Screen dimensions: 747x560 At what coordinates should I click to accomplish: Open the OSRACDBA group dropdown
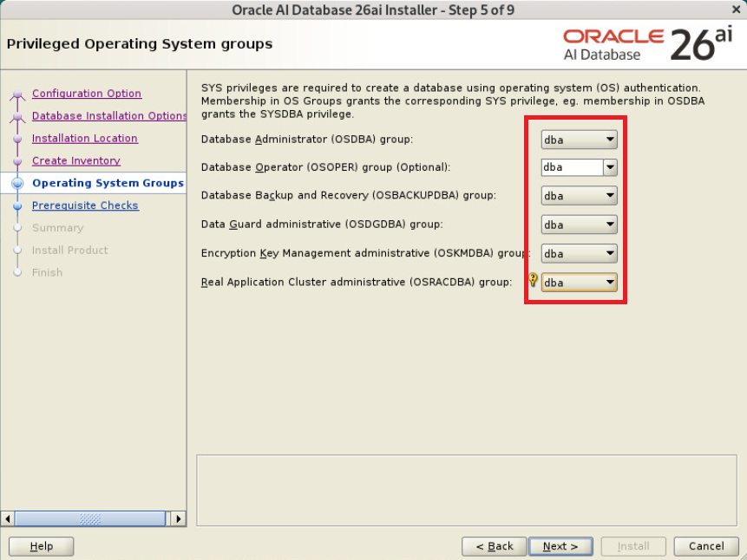click(579, 282)
